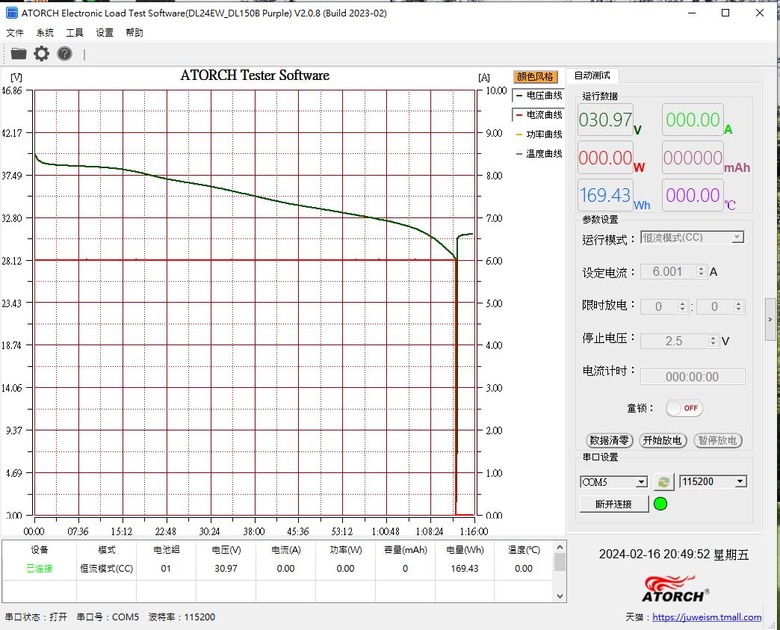Click the 串口号：COM5 status bar entry
Image resolution: width=780 pixels, height=630 pixels.
(x=107, y=617)
